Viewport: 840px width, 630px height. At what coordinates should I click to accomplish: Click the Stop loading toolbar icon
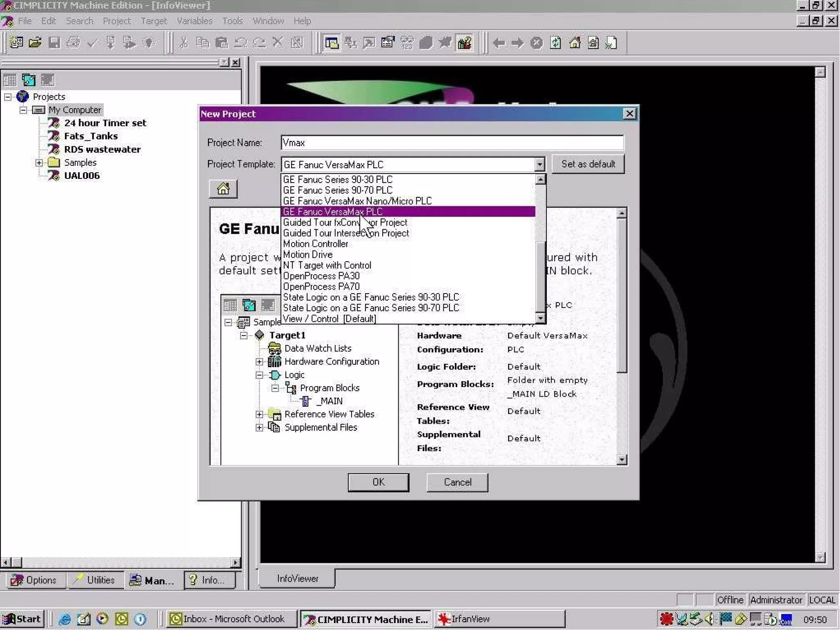(x=536, y=43)
